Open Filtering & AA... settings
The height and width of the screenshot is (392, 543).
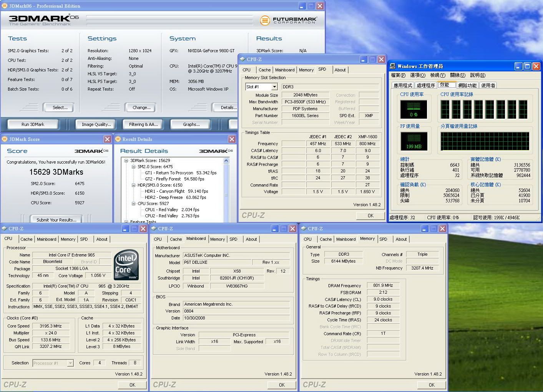[x=143, y=124]
